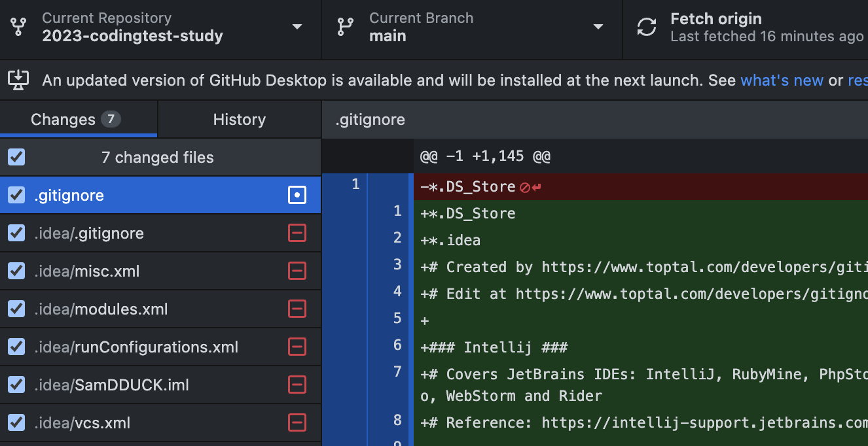Select the .idea/.gitignore file name
868x446 pixels.
[89, 233]
